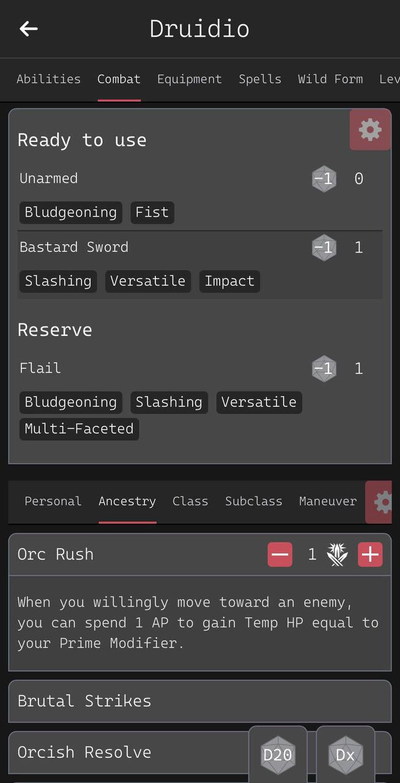Screen dimensions: 400x783
Task: Tap the Orc Rush feature icon
Action: click(x=337, y=555)
